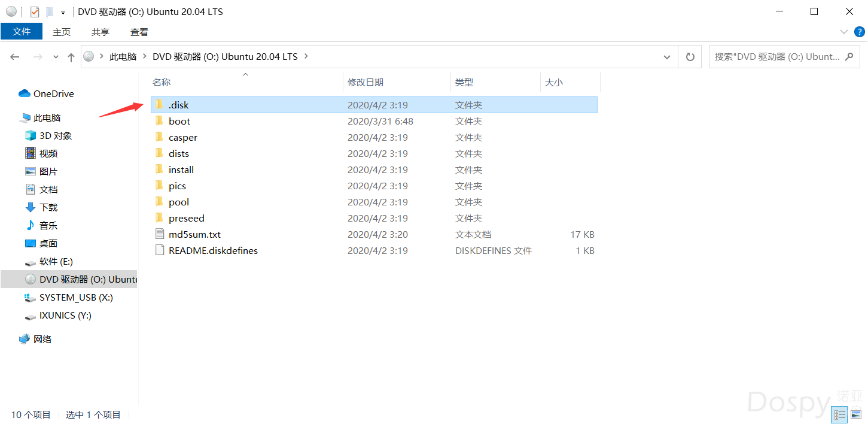Sort by the 类型 column header
Viewport: 868px width, 424px height.
click(464, 83)
